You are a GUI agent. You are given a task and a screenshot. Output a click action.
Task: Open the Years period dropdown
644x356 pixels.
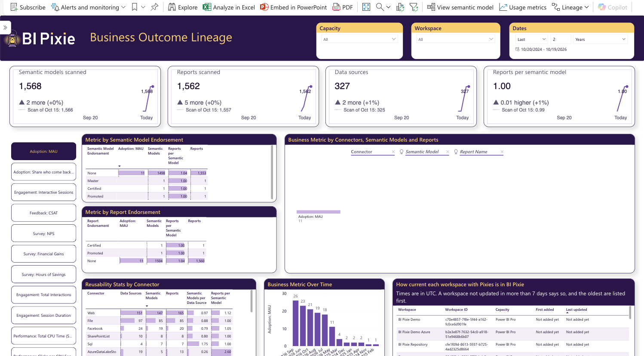[600, 39]
